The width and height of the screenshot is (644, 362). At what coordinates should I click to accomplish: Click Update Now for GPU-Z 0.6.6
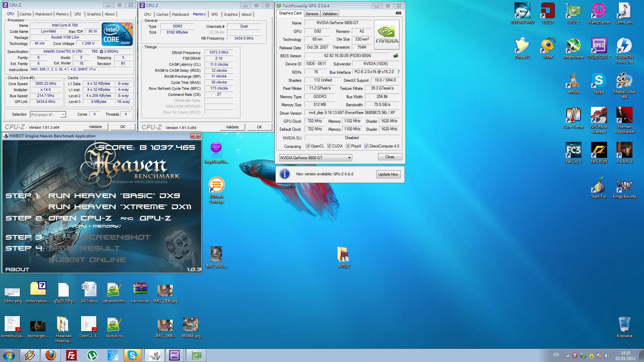tap(388, 174)
